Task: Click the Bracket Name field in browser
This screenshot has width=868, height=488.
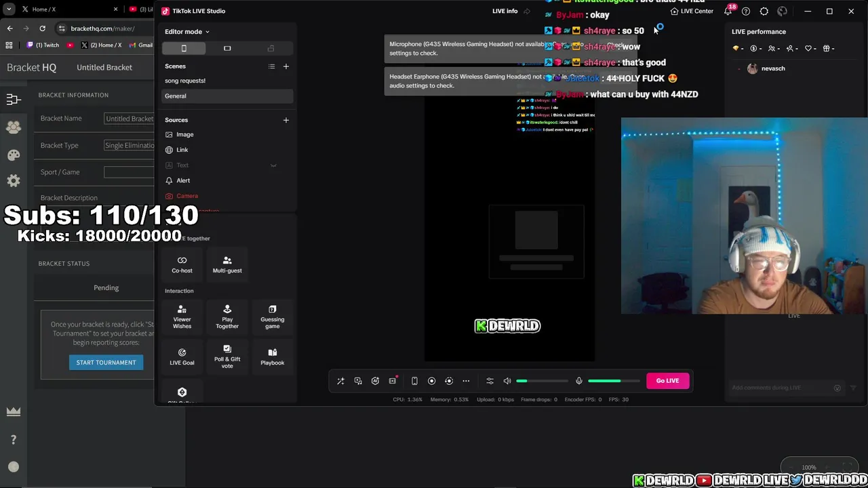Action: tap(129, 119)
